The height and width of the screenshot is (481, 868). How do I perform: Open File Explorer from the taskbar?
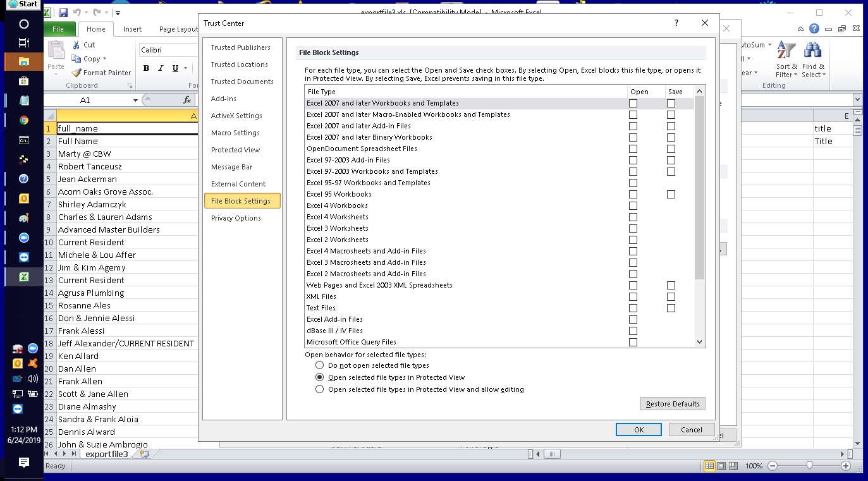coord(24,61)
